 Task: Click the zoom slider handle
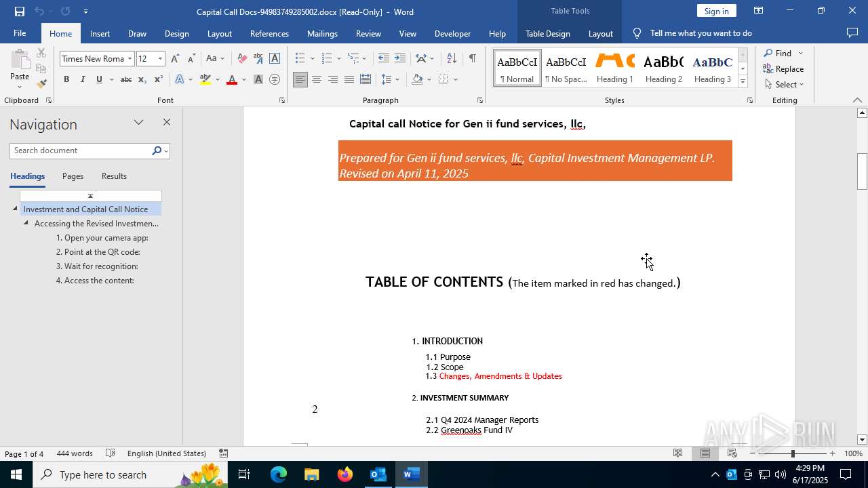click(792, 453)
